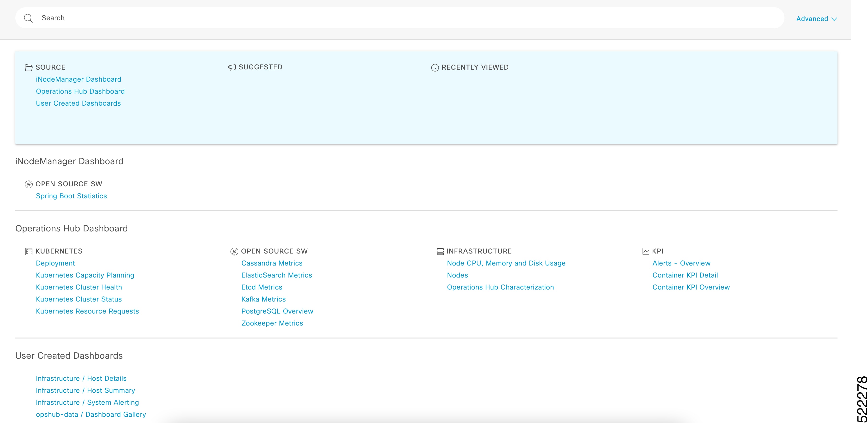Click the Kubernetes category icon
The width and height of the screenshot is (868, 423).
[x=29, y=252]
